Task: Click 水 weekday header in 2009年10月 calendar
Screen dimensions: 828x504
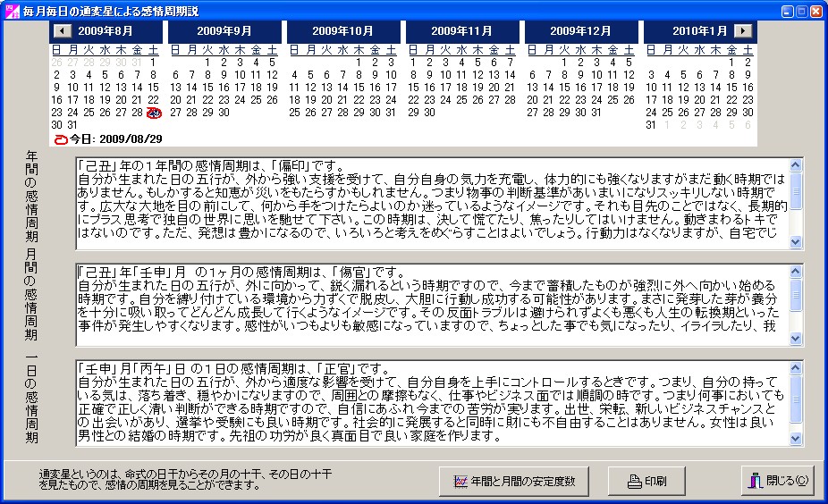Action: pos(342,50)
